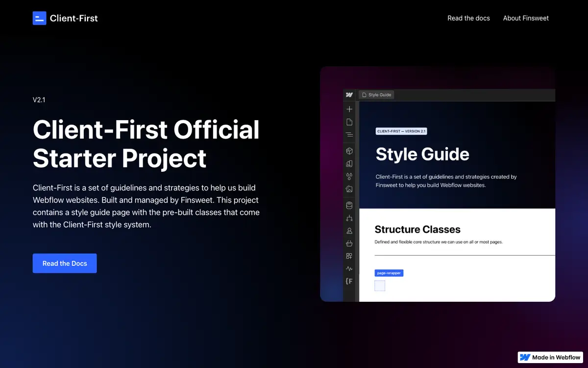The height and width of the screenshot is (368, 588).
Task: Click the Client-First Official Starter Project heading
Action: [x=146, y=144]
